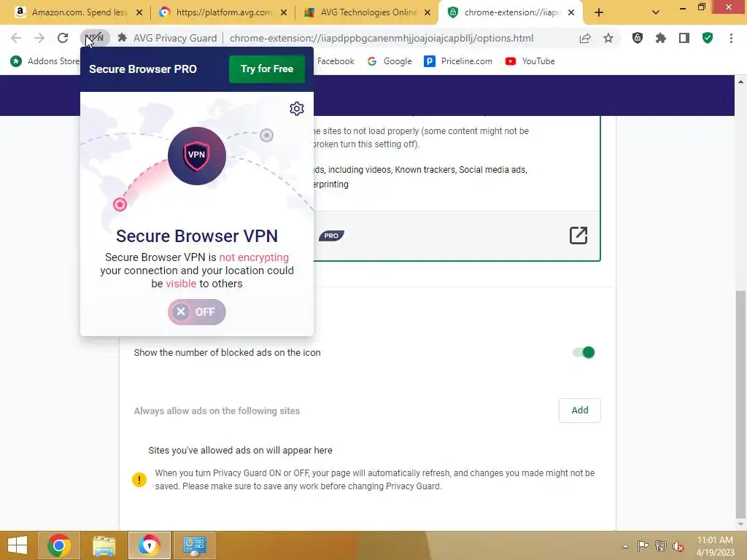Open the Control Panel taskbar icon
747x560 pixels.
(195, 545)
